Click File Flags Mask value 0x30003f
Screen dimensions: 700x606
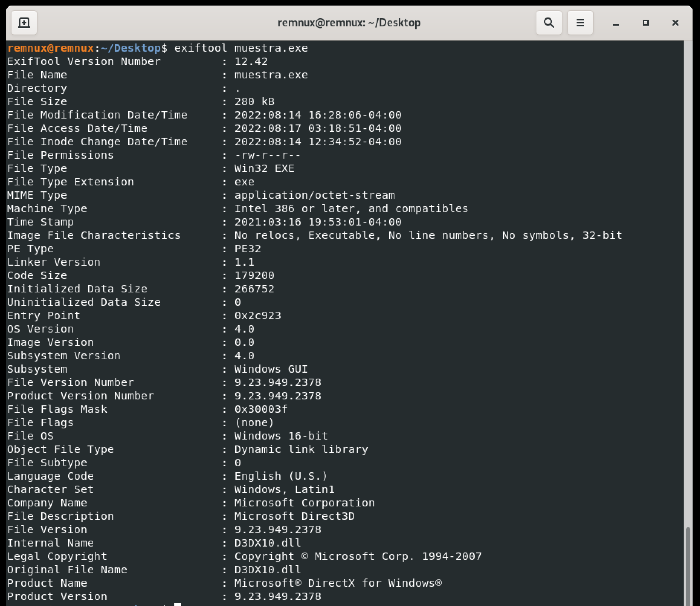tap(261, 409)
